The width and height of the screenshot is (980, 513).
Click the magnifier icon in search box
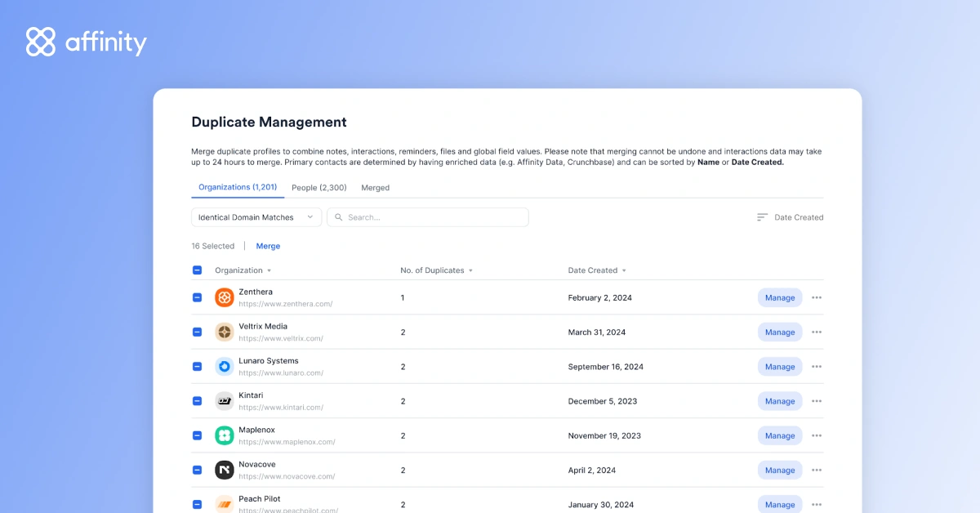(338, 217)
